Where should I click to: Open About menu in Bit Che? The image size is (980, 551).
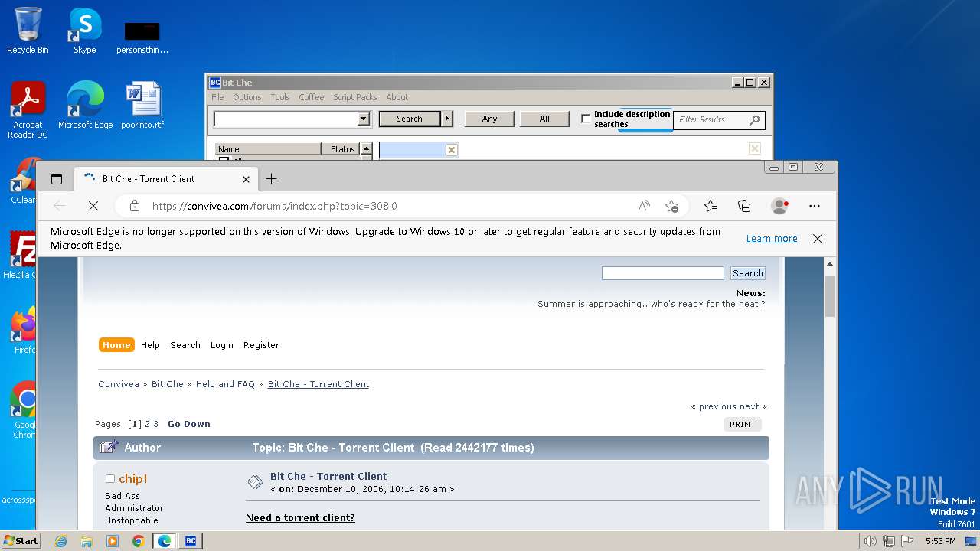[397, 97]
